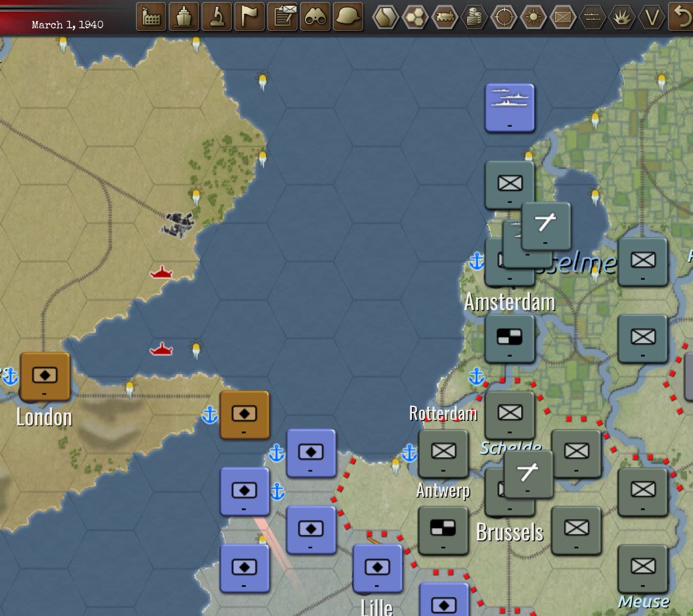Select the air unit above Brussels
This screenshot has width=693, height=616.
click(528, 474)
